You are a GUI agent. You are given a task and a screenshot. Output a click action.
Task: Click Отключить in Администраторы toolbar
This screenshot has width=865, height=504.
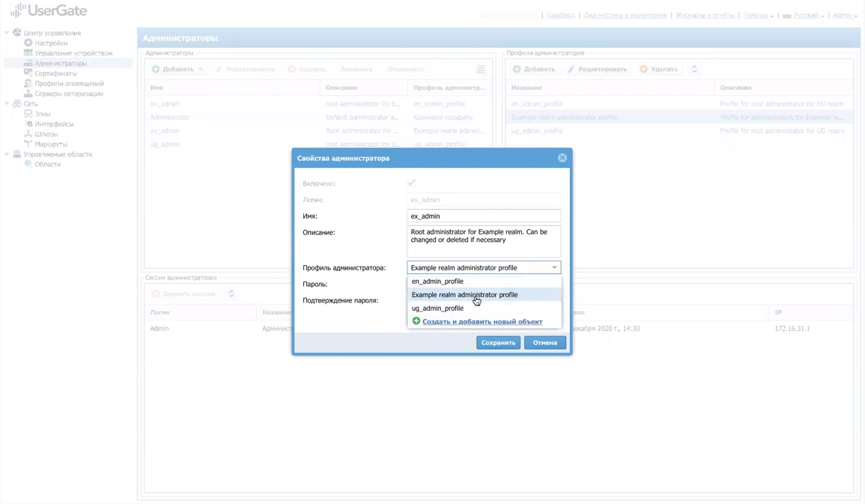pos(405,69)
